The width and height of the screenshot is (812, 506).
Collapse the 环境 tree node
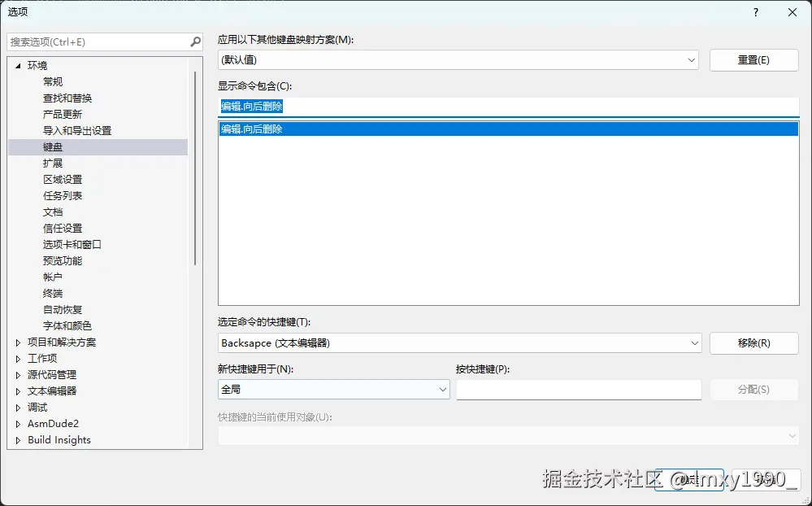coord(18,66)
